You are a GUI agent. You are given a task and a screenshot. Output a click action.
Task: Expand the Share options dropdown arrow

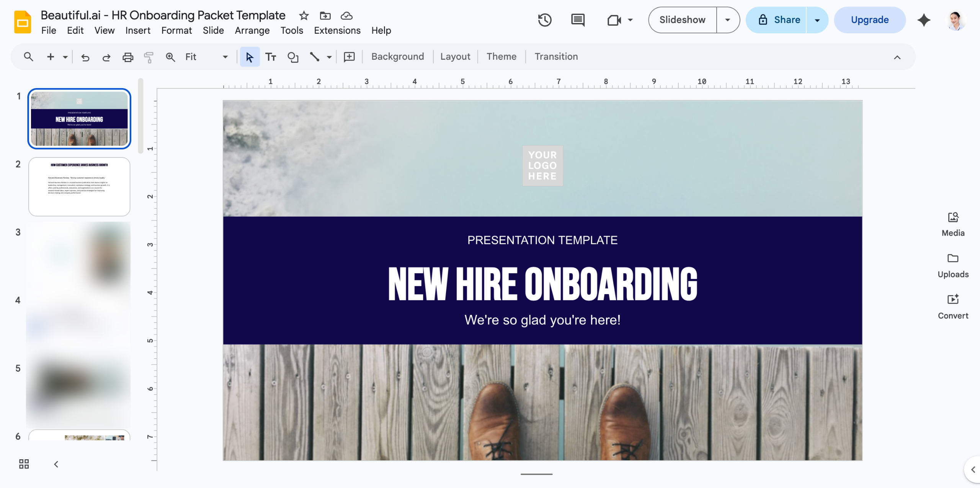[x=817, y=20]
